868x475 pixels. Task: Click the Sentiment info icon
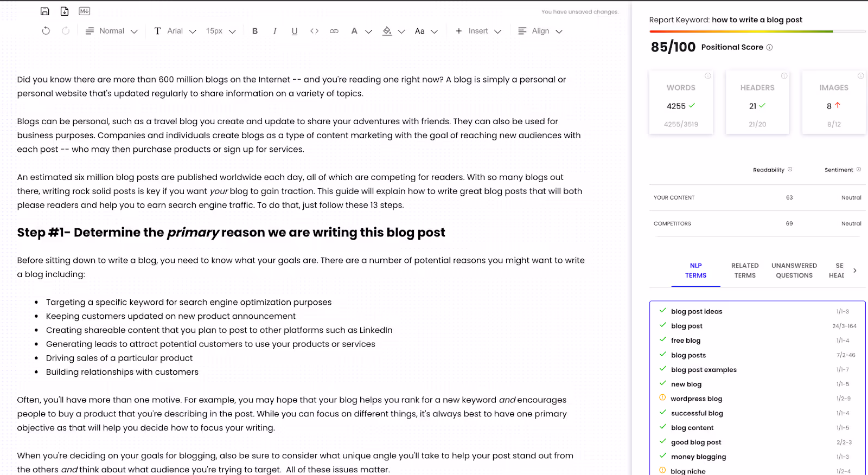[859, 169]
